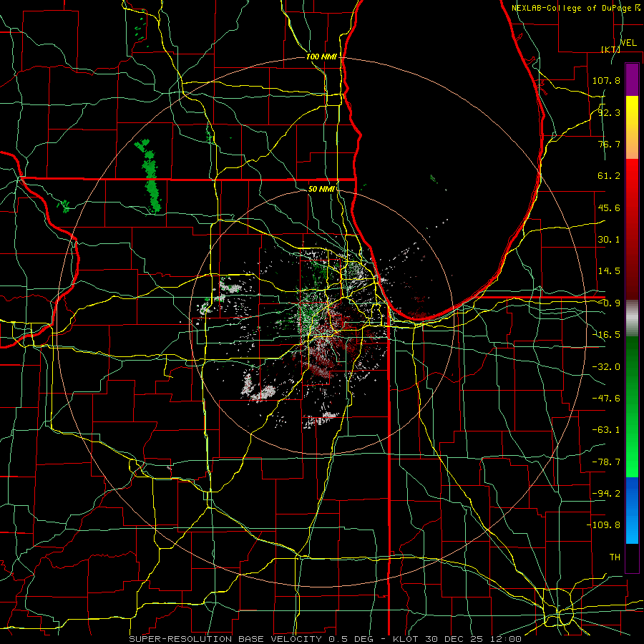This screenshot has height=644, width=644.
Task: Click the 61.2 value on velocity scale
Action: coord(609,176)
